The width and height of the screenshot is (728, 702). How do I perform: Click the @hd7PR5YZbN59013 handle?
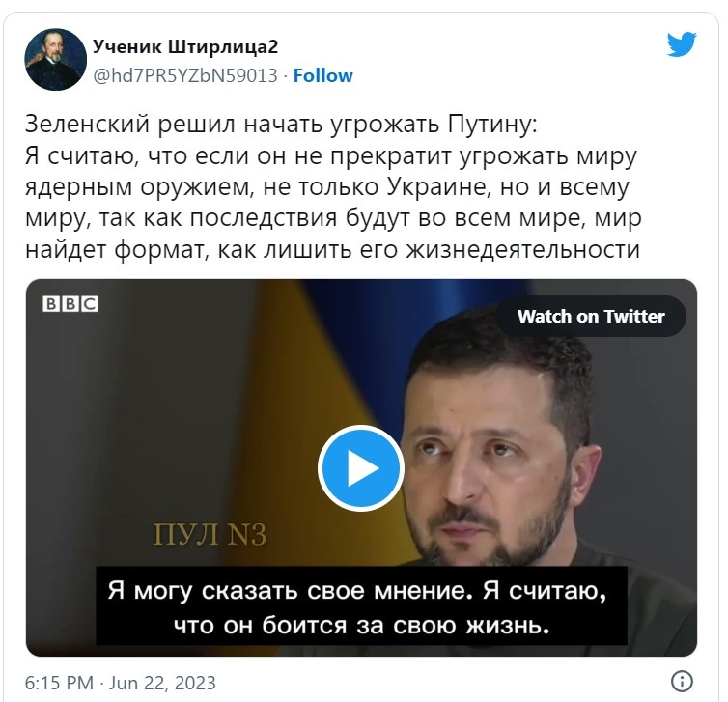[x=185, y=75]
